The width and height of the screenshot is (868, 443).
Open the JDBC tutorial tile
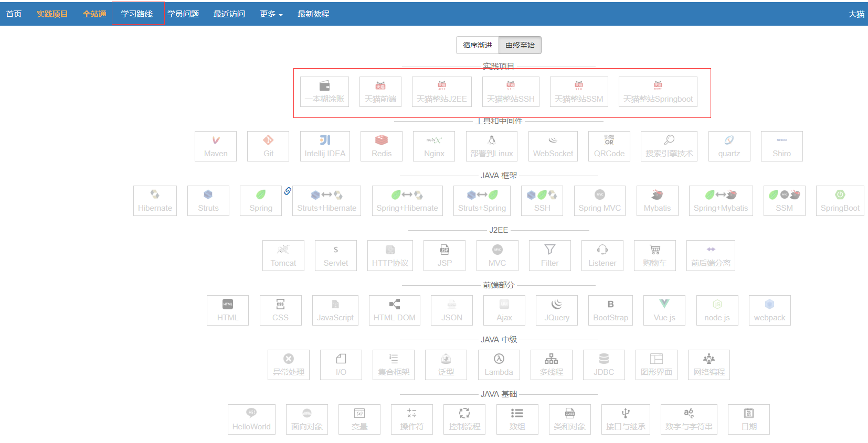pyautogui.click(x=604, y=365)
